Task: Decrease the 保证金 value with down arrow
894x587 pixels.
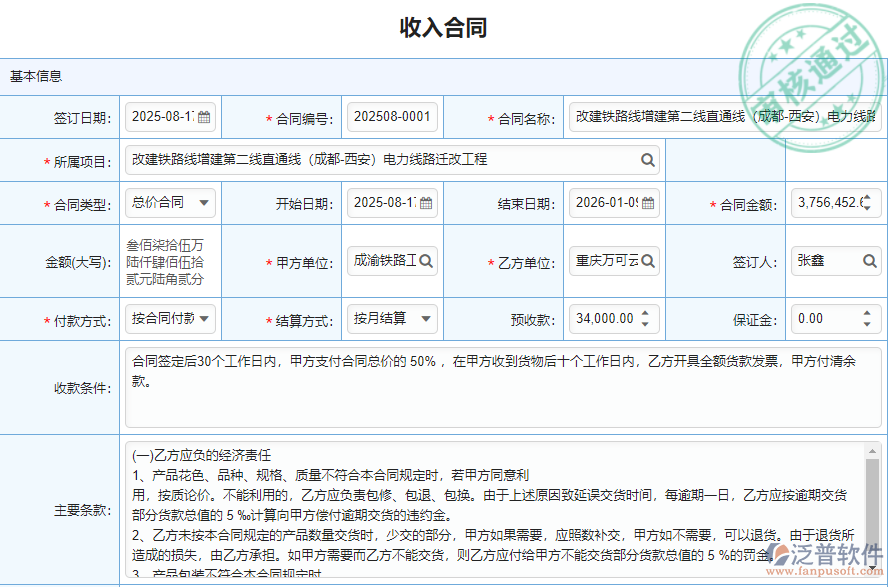Action: [867, 324]
